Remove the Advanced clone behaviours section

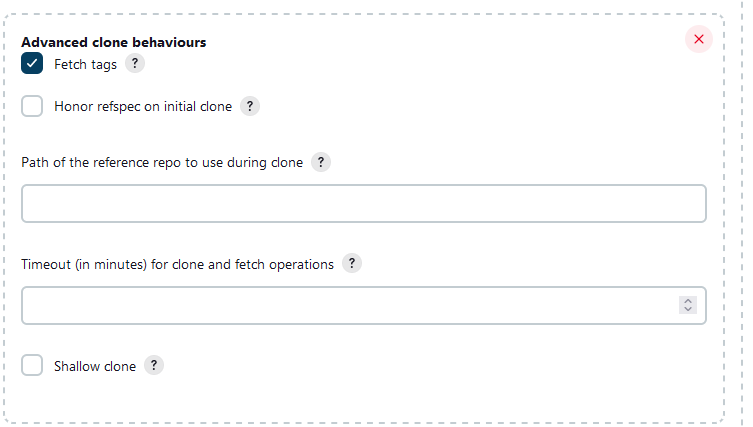pyautogui.click(x=698, y=39)
